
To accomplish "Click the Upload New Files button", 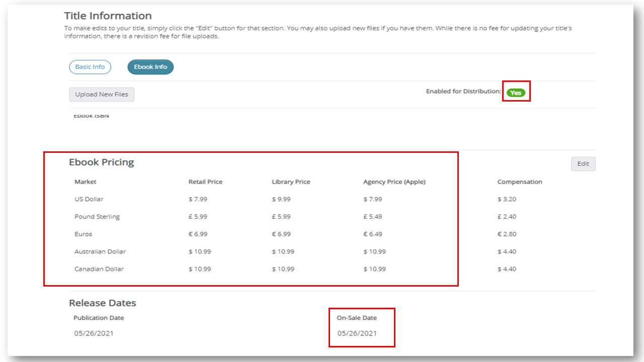I will point(102,95).
